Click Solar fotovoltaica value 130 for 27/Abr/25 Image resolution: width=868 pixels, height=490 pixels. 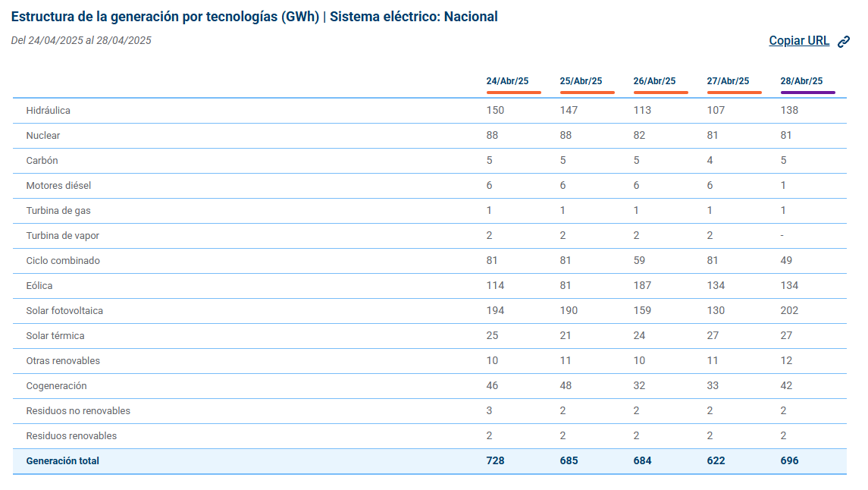pos(716,310)
